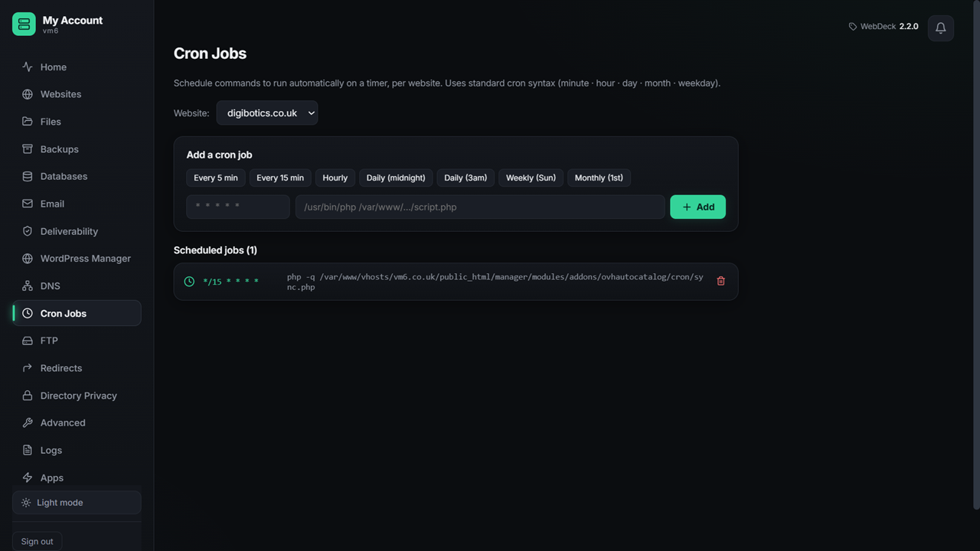
Task: Click the Email envelope icon
Action: point(28,204)
